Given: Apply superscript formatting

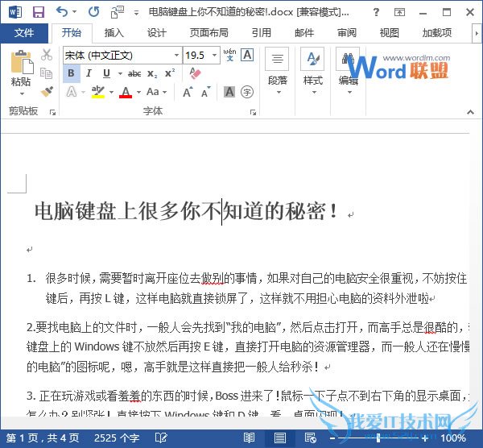Looking at the screenshot, I should tap(170, 73).
